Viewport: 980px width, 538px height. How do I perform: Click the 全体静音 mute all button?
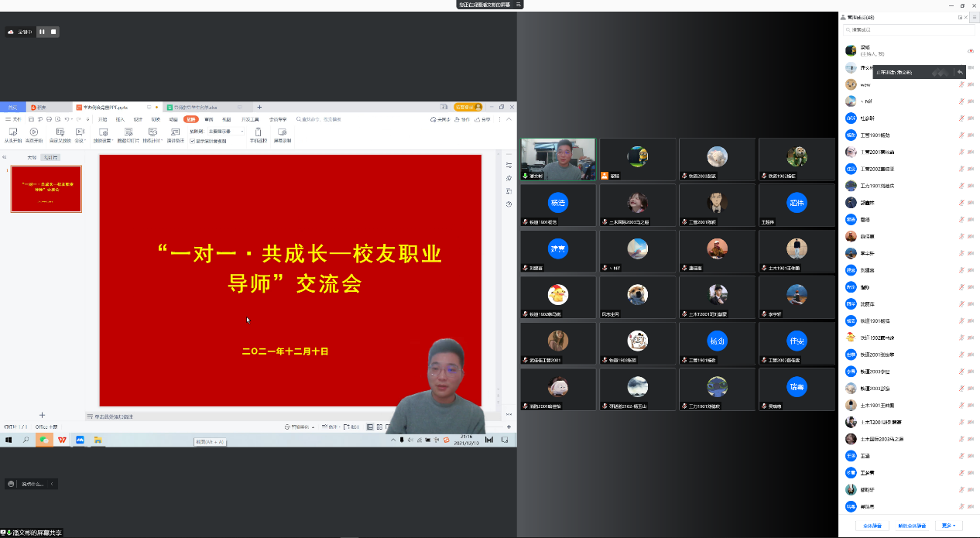coord(872,526)
